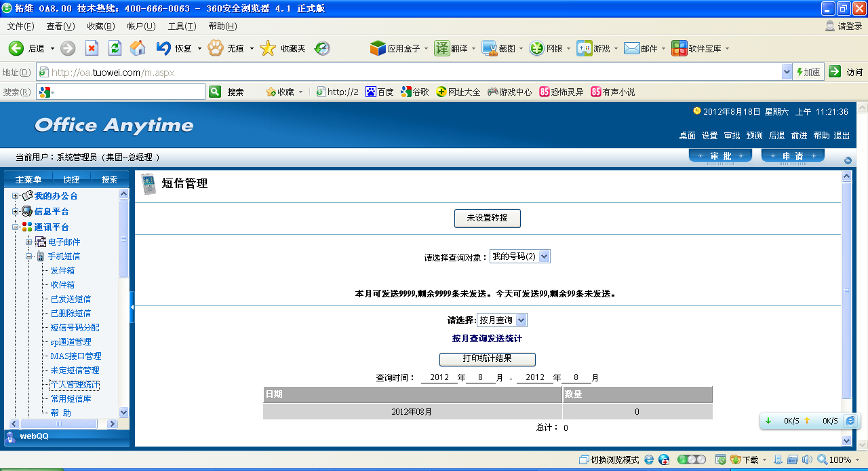Click the 截图 screenshot tool icon

[490, 48]
